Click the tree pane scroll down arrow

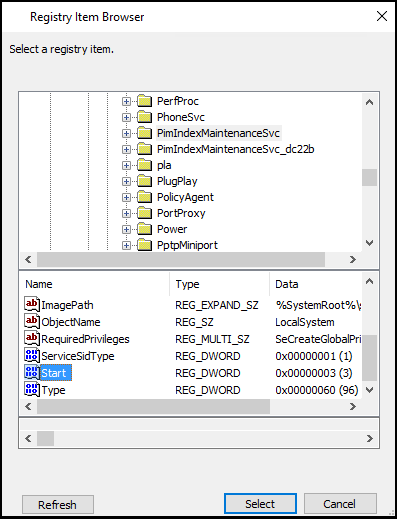[x=369, y=243]
